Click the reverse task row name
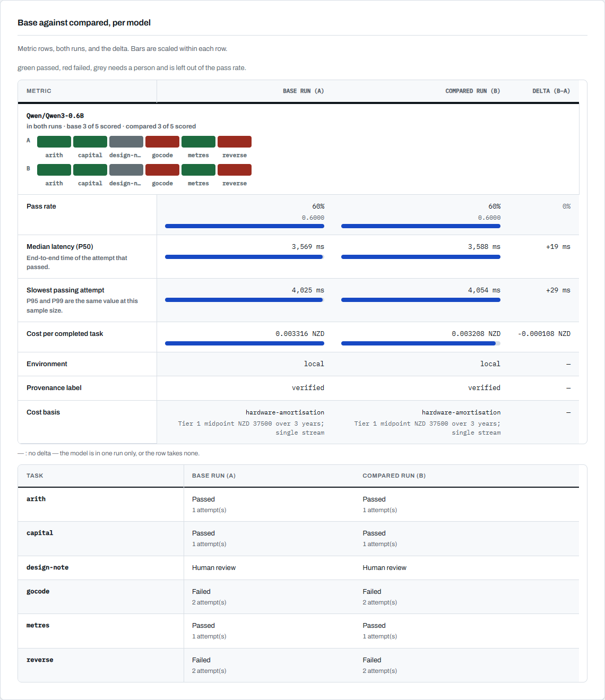Viewport: 605px width, 700px height. coord(40,660)
